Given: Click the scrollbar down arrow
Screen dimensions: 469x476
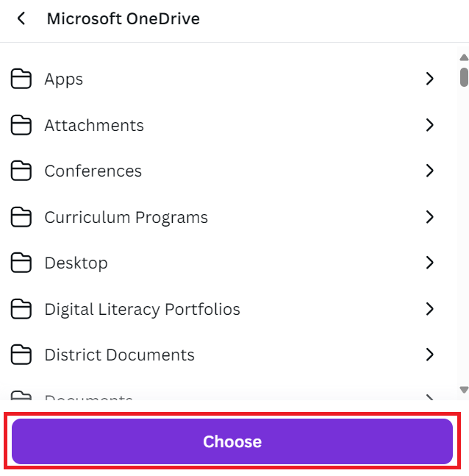Looking at the screenshot, I should [464, 389].
